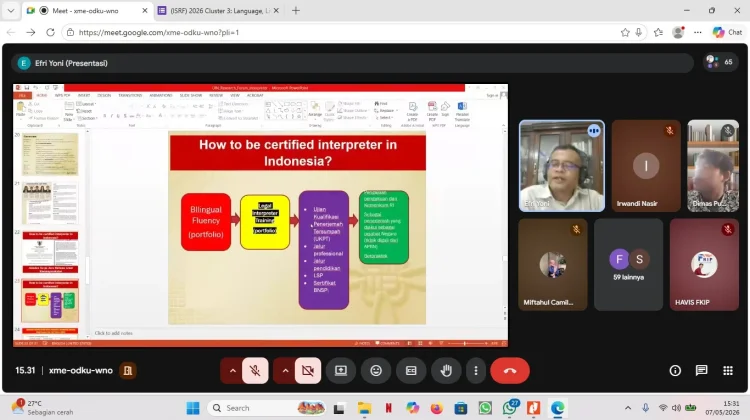Click microphone permission icon in address bar
This screenshot has height=420, width=750.
click(x=639, y=33)
